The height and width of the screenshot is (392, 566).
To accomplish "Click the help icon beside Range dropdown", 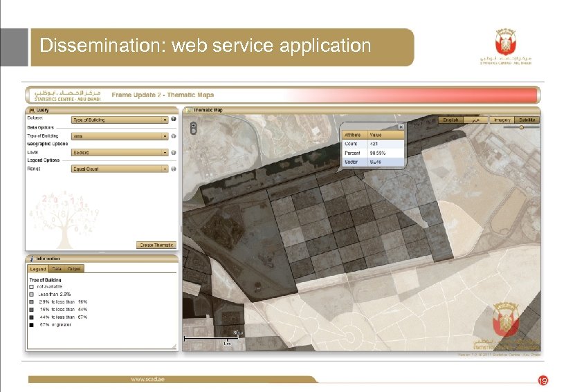I will 174,169.
